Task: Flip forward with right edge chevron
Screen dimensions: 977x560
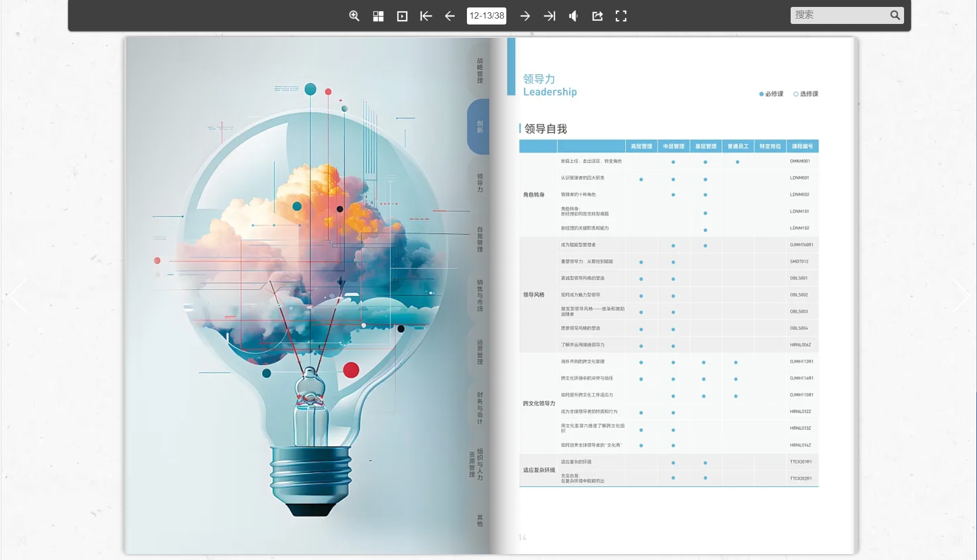Action: pos(961,295)
